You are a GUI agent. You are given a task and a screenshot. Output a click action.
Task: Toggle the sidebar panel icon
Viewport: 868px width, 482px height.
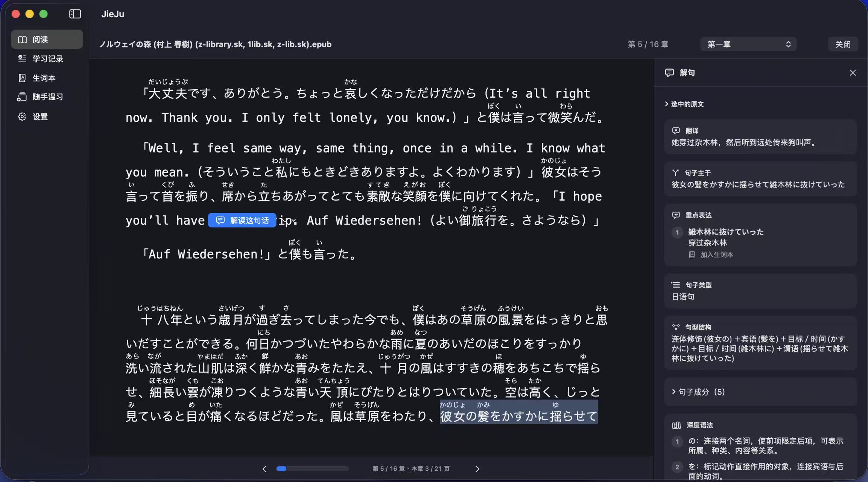[75, 14]
